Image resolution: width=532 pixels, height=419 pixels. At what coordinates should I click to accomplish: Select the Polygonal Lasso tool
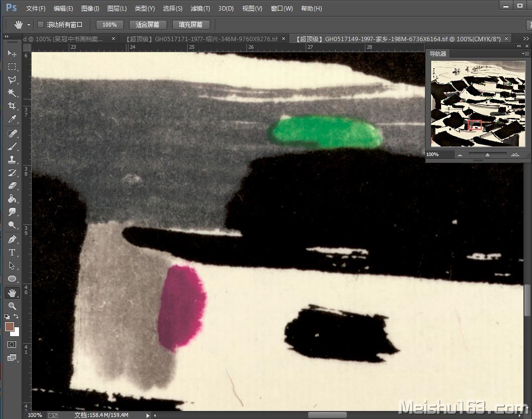(12, 80)
